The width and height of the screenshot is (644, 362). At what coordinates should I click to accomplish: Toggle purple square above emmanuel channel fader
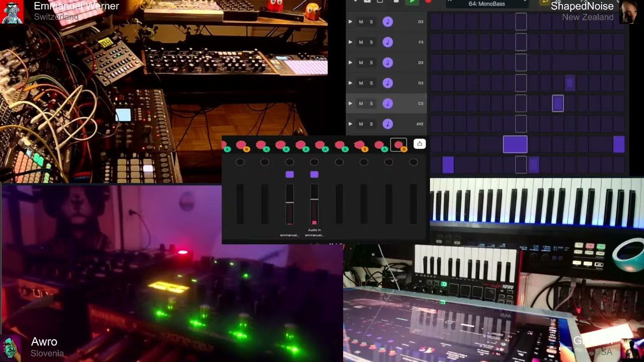(x=289, y=174)
